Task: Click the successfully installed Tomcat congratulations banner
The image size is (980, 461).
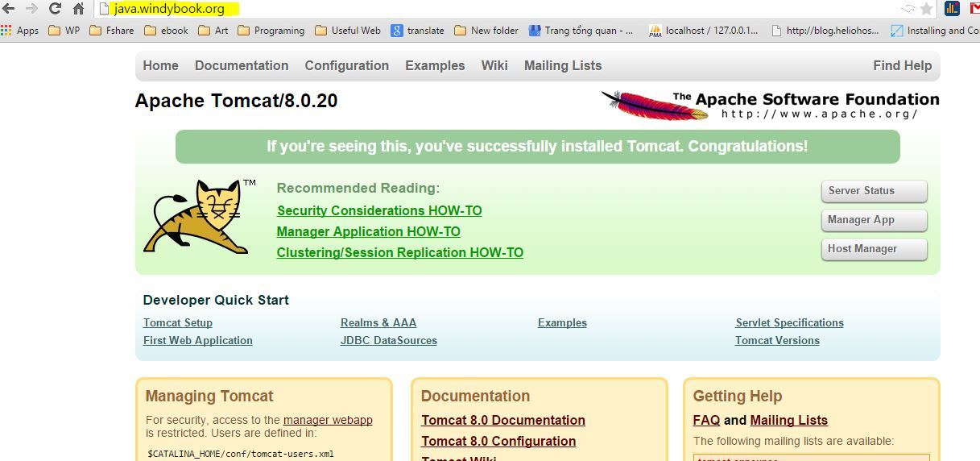Action: [537, 147]
